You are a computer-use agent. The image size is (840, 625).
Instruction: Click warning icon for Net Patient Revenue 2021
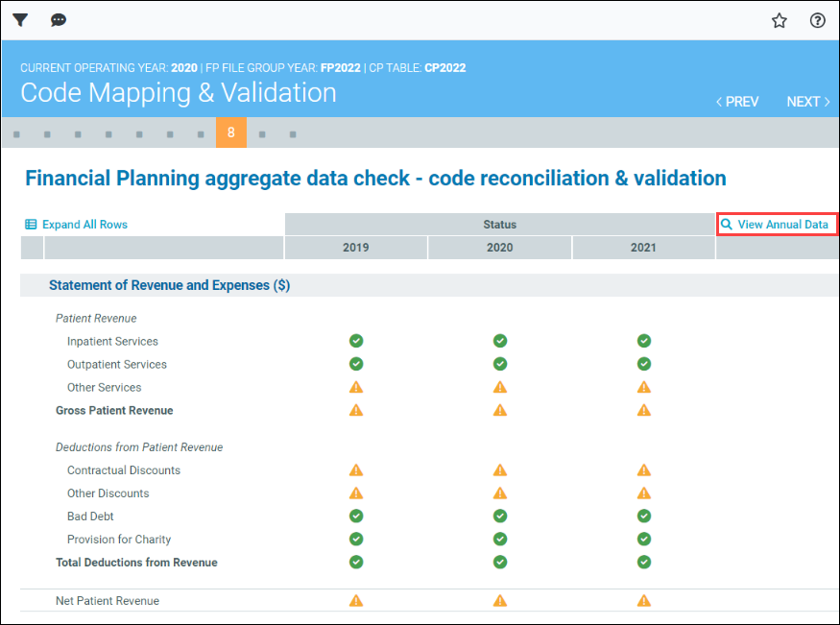pos(644,601)
